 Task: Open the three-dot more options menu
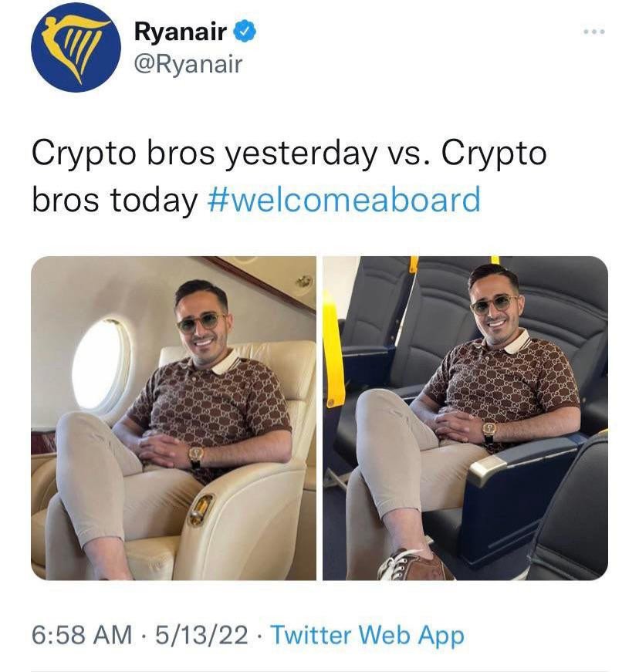(x=594, y=32)
